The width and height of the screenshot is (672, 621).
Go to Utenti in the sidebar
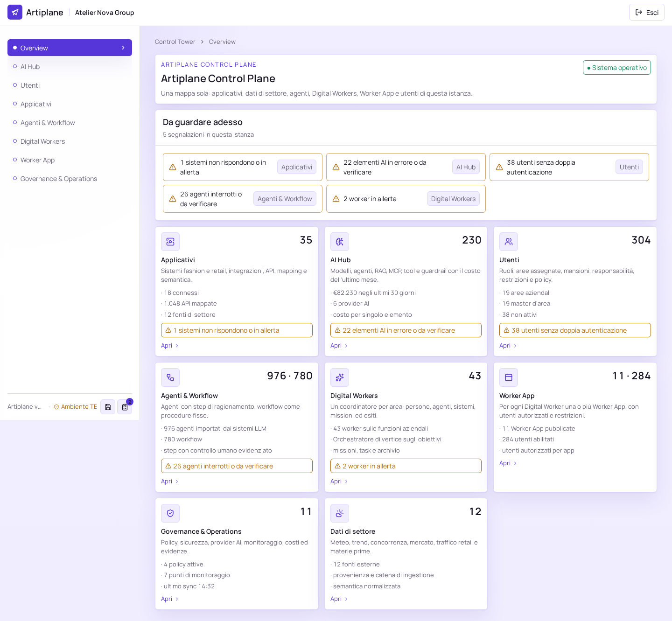pos(70,85)
